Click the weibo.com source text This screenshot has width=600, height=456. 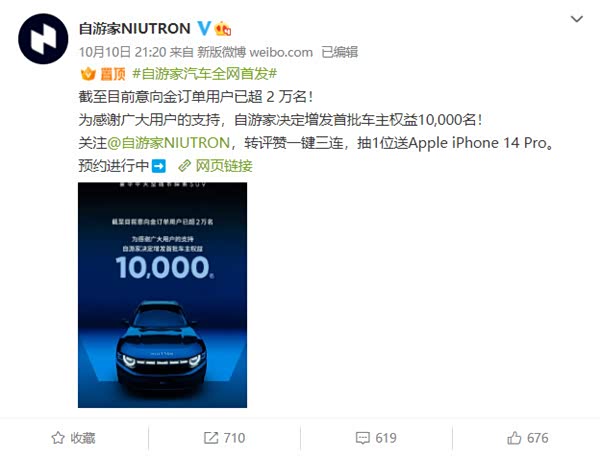click(x=281, y=52)
